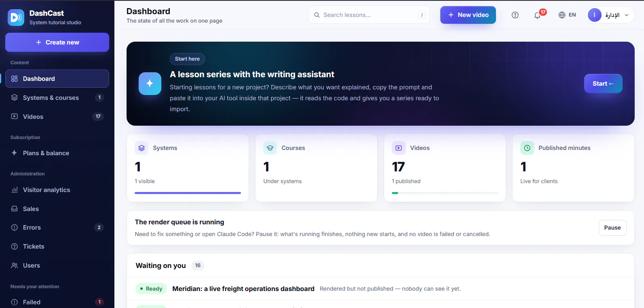Open the Videos section
Screen dimensions: 644x308
(57, 116)
